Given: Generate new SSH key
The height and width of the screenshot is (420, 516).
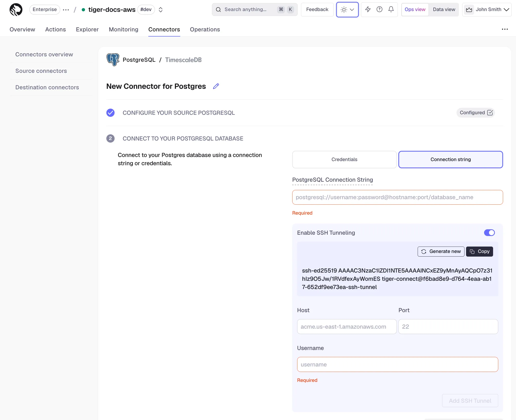Looking at the screenshot, I should click(441, 251).
